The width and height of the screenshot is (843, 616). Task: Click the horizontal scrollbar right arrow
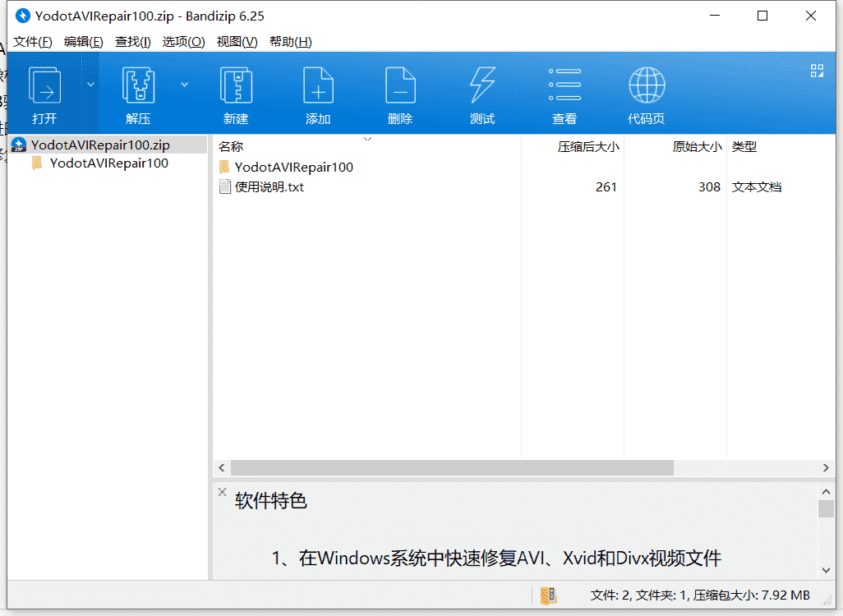[826, 468]
